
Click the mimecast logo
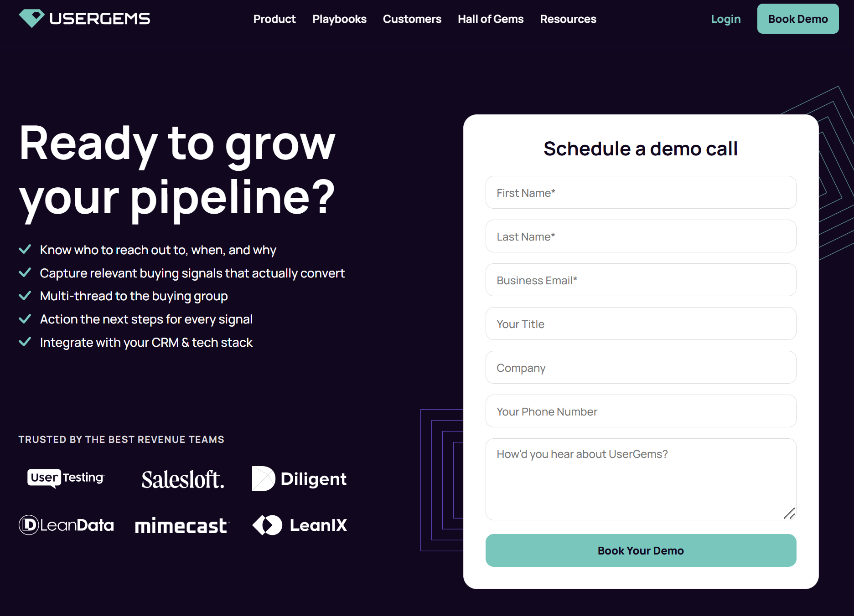pyautogui.click(x=182, y=525)
